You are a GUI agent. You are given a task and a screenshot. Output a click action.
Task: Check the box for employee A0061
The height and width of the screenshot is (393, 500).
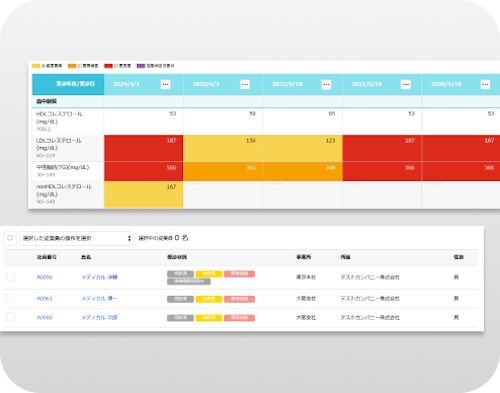click(x=11, y=298)
